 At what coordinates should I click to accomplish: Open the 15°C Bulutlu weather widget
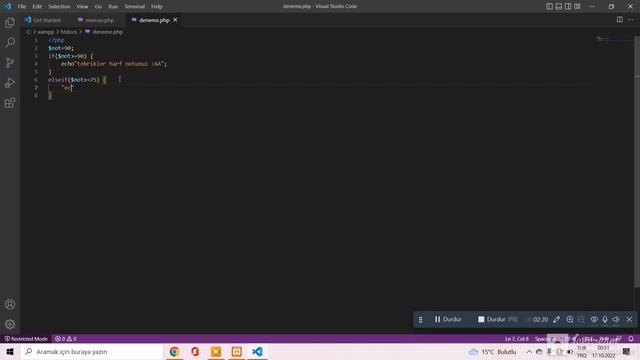coord(493,351)
